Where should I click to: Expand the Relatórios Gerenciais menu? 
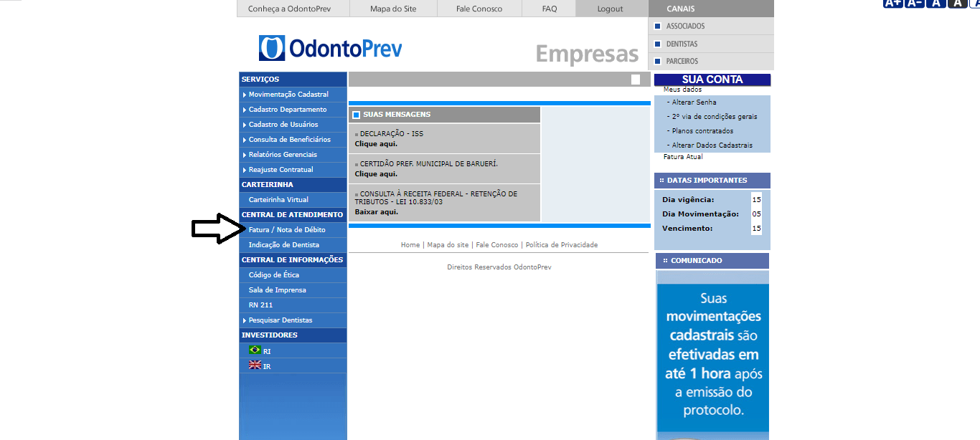[283, 155]
